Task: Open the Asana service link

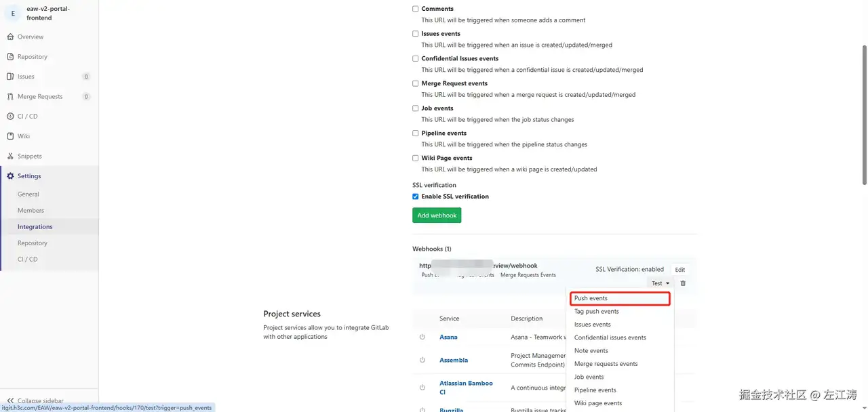Action: 448,337
